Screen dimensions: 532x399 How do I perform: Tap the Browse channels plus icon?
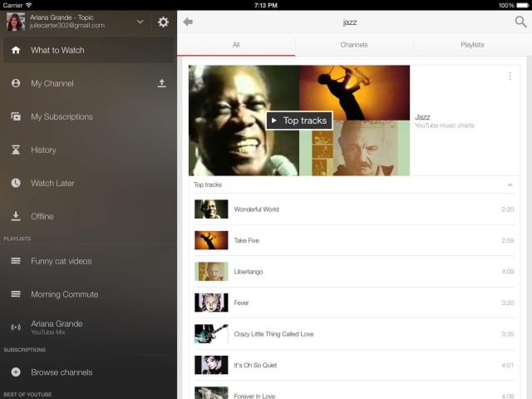tap(16, 372)
